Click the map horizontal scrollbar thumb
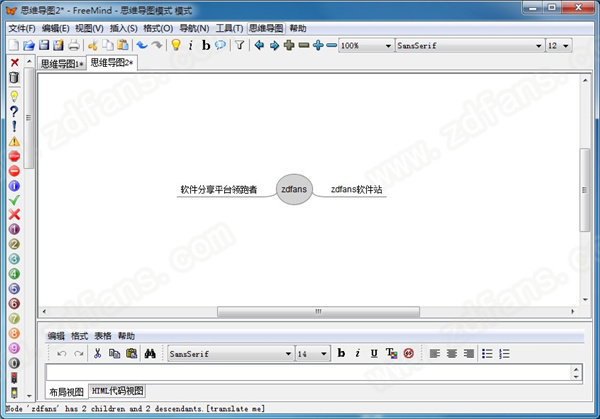Image resolution: width=600 pixels, height=419 pixels. click(318, 311)
